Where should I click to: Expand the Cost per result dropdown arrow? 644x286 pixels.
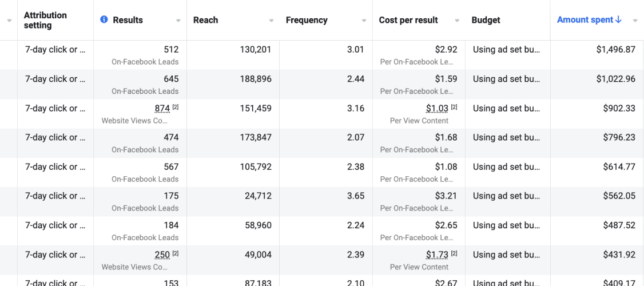click(x=457, y=21)
